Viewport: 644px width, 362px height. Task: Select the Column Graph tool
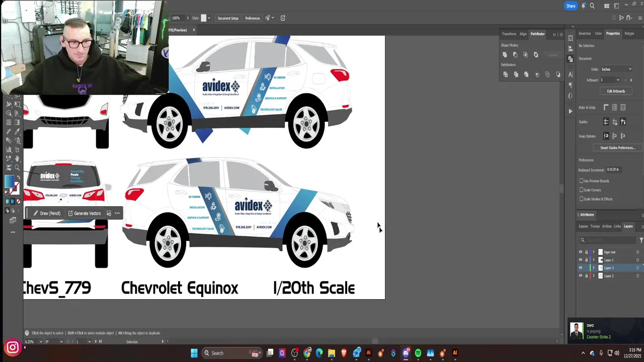[9, 149]
